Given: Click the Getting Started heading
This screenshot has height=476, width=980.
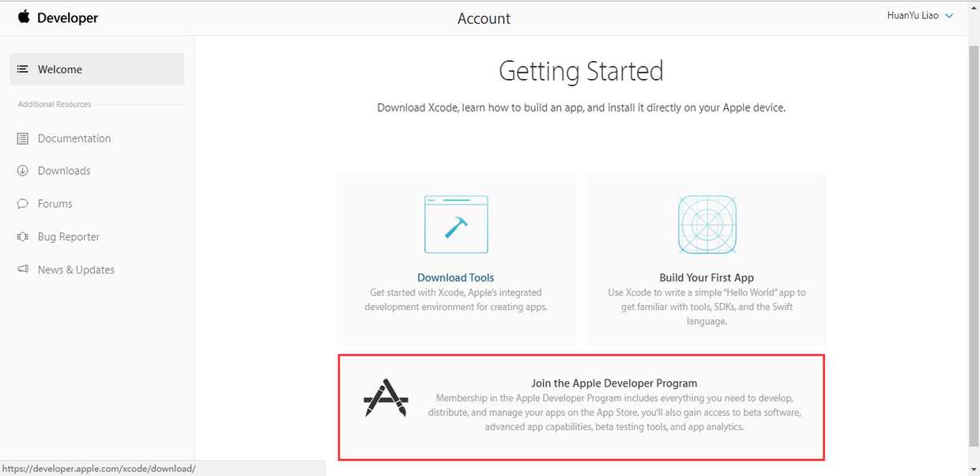Looking at the screenshot, I should click(x=581, y=71).
